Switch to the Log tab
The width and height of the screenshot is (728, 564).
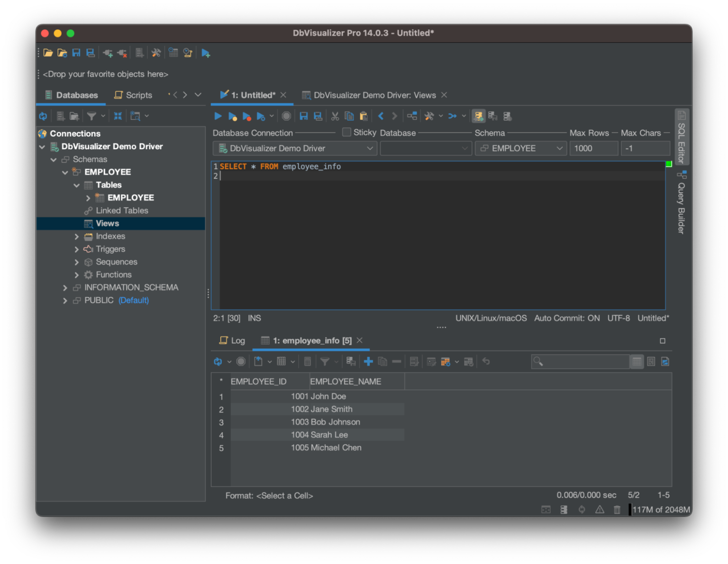[x=232, y=340]
